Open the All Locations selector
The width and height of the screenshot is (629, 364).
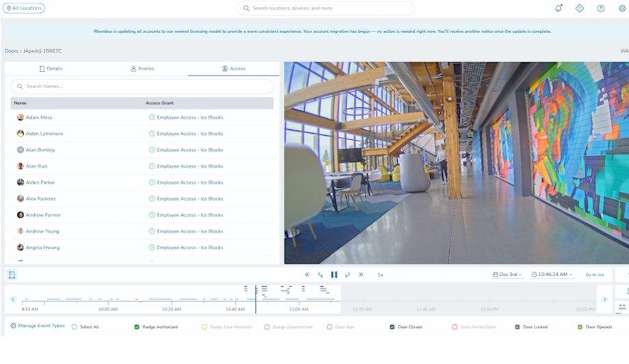[24, 8]
